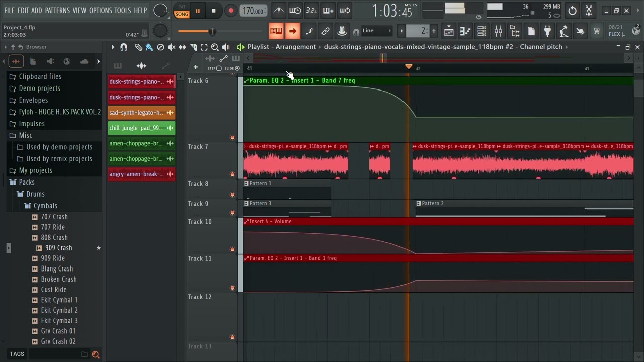Open the Mixer from top toolbar
This screenshot has height=362, width=644.
click(x=498, y=31)
